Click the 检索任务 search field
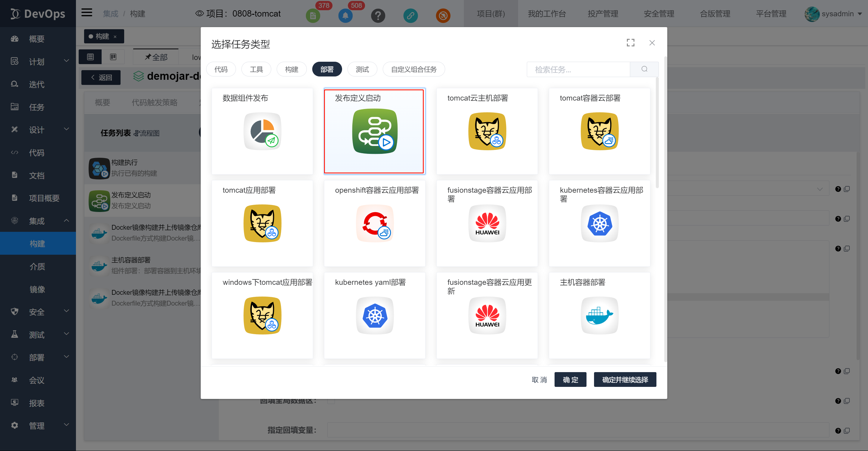This screenshot has height=451, width=868. point(578,69)
